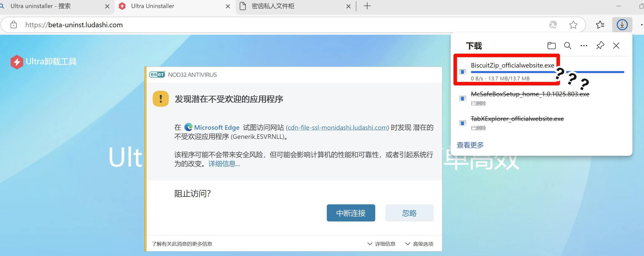Open the 详细信息... link in message
This screenshot has height=256, width=644.
tap(224, 164)
